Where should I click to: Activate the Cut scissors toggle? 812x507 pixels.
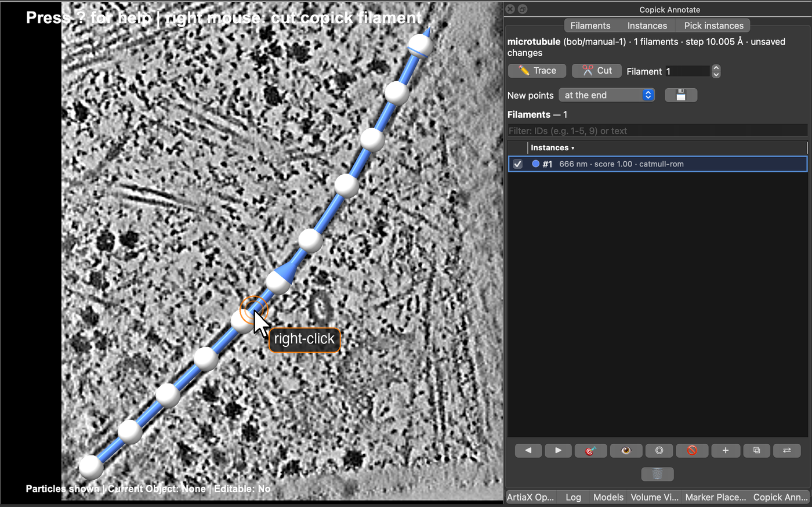pos(597,71)
